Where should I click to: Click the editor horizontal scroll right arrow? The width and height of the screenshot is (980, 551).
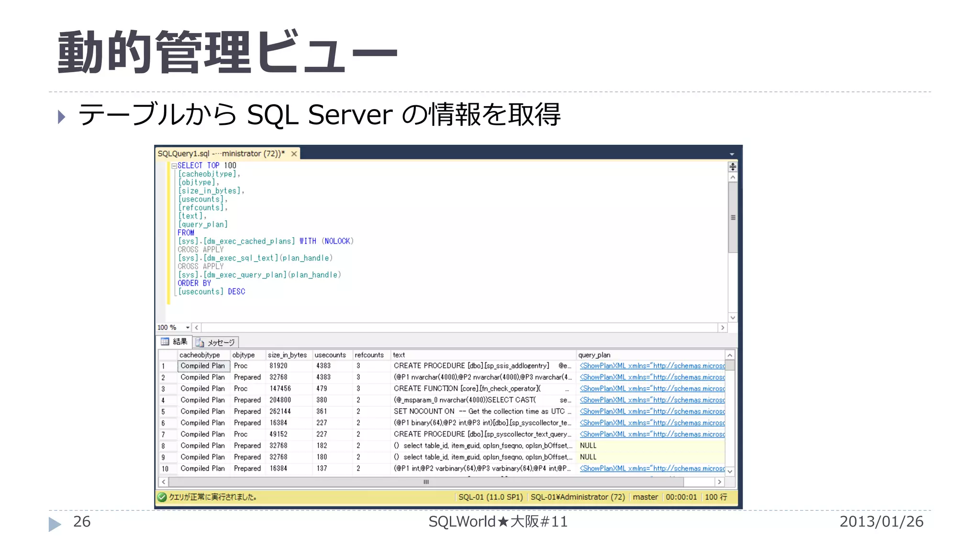tap(723, 328)
